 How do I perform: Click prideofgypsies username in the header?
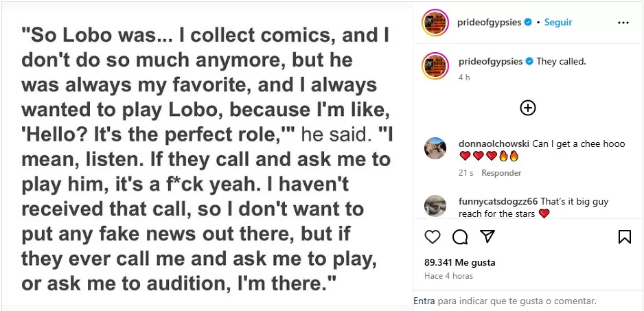pos(490,23)
